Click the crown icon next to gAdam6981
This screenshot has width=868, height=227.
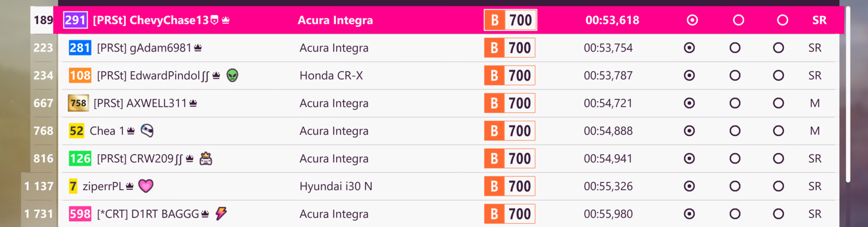click(198, 48)
